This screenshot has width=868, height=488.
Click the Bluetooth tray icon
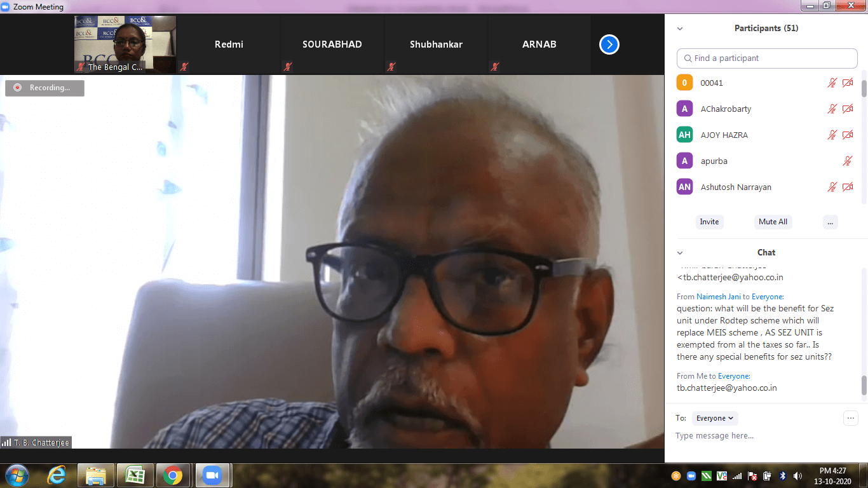coord(783,476)
